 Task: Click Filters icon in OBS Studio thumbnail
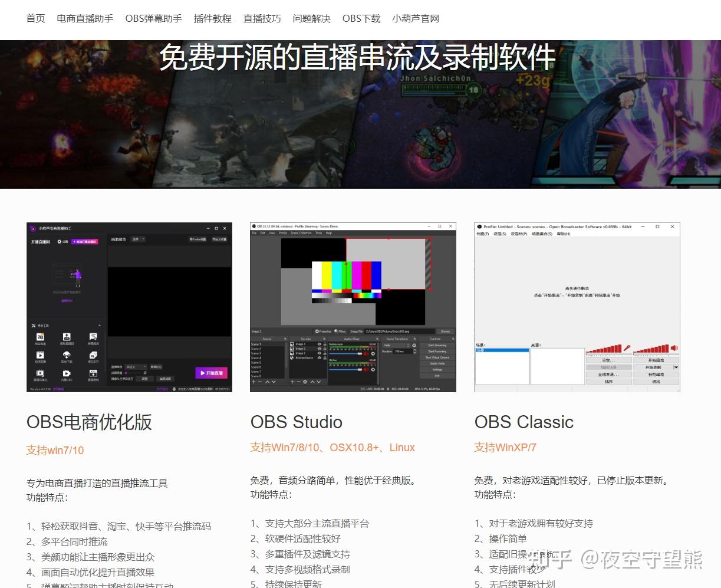click(336, 331)
